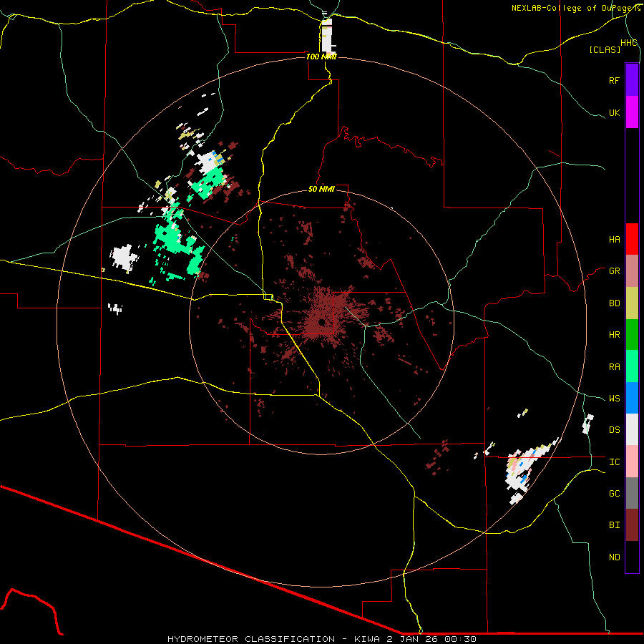Click the light pink IC legend swatch
This screenshot has height=644, width=644.
(632, 462)
